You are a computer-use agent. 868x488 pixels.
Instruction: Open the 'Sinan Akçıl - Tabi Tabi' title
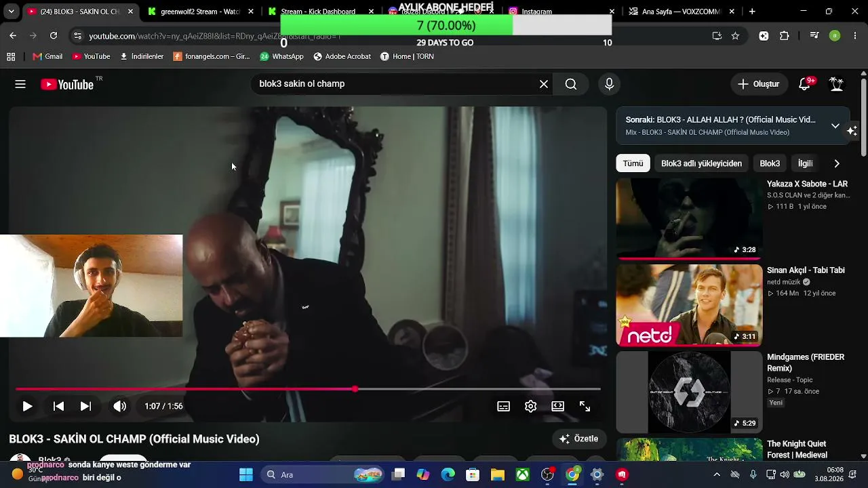[x=806, y=270]
